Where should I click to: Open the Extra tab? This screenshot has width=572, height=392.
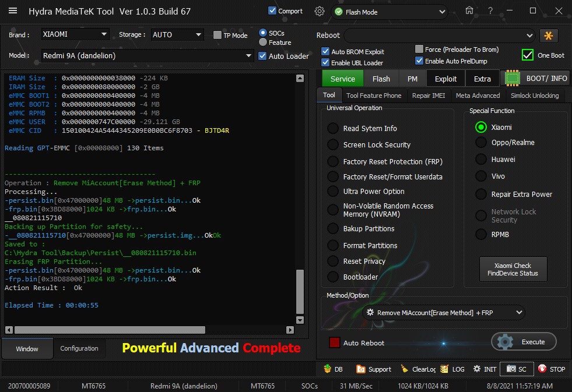(482, 79)
